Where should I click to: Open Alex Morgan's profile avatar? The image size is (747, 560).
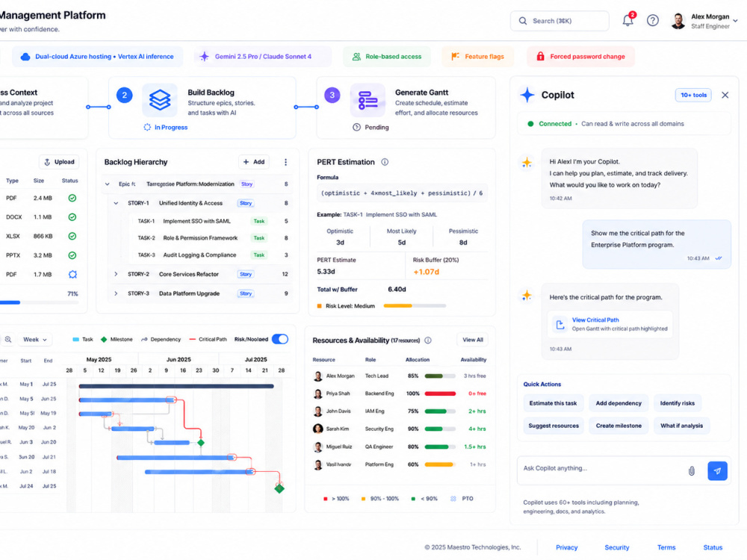(x=678, y=21)
